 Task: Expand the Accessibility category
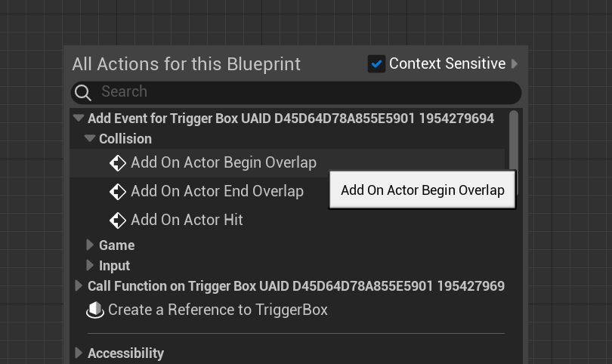tap(79, 353)
